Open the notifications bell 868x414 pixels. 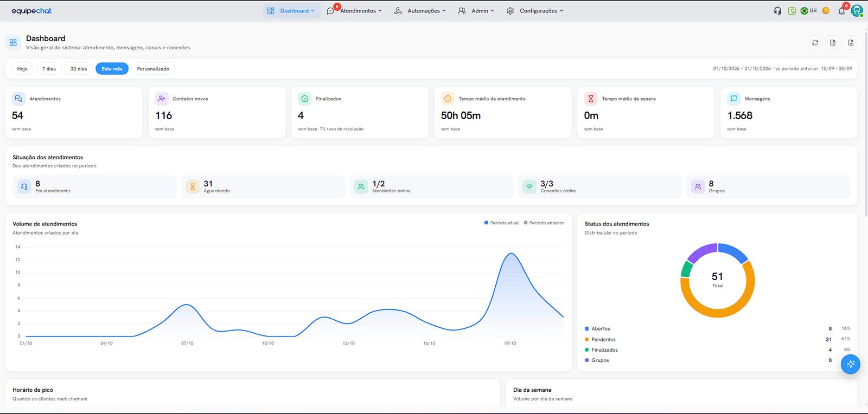pyautogui.click(x=841, y=11)
